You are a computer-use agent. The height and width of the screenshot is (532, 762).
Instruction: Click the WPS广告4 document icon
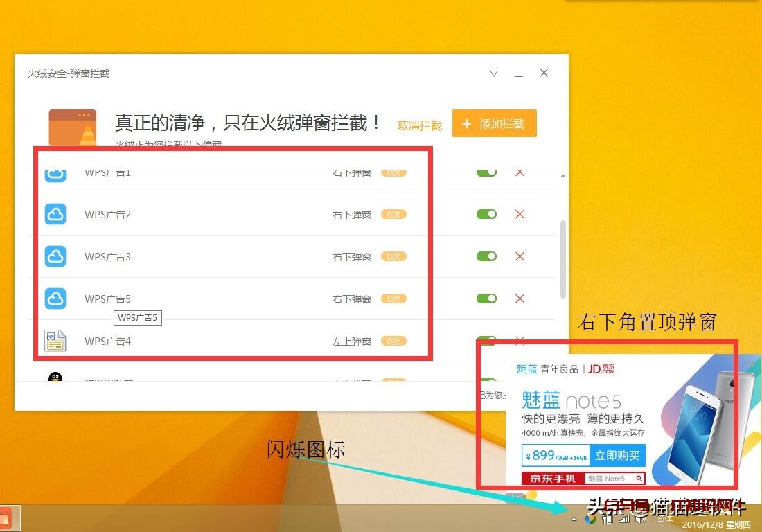tap(55, 340)
